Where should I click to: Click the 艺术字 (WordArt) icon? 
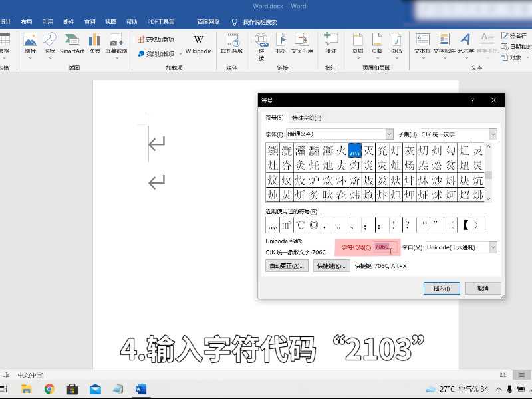point(465,43)
